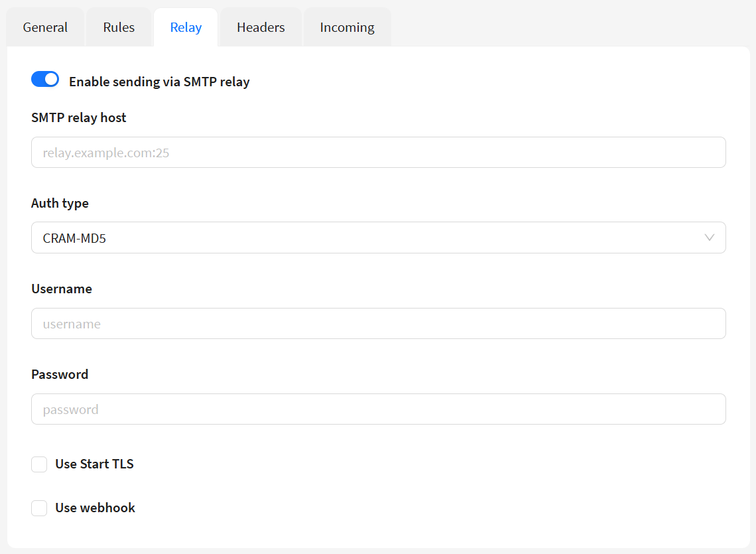
Task: Go to the Headers tab
Action: [261, 27]
